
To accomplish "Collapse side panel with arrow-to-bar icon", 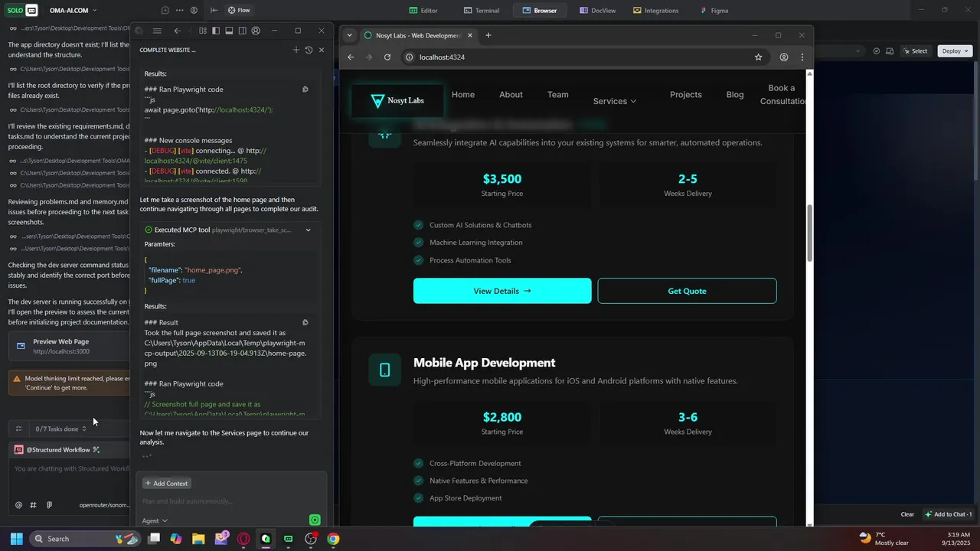I will coord(214,11).
